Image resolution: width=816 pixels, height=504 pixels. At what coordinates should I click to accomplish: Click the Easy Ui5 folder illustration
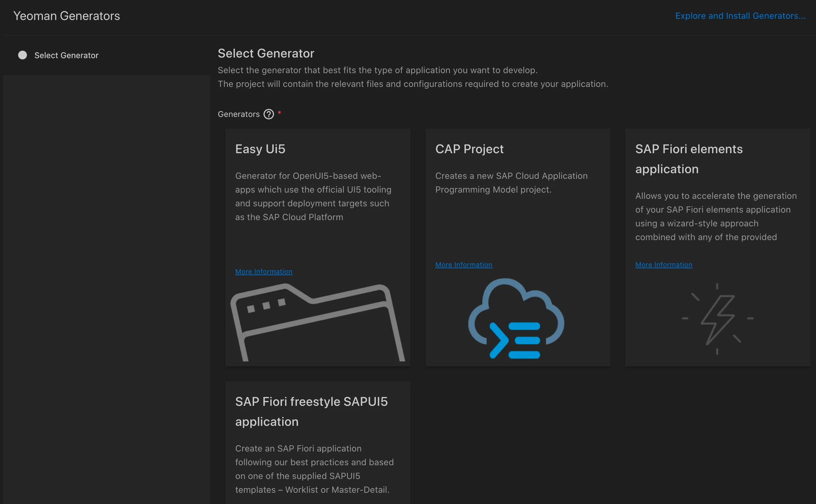pos(317,321)
